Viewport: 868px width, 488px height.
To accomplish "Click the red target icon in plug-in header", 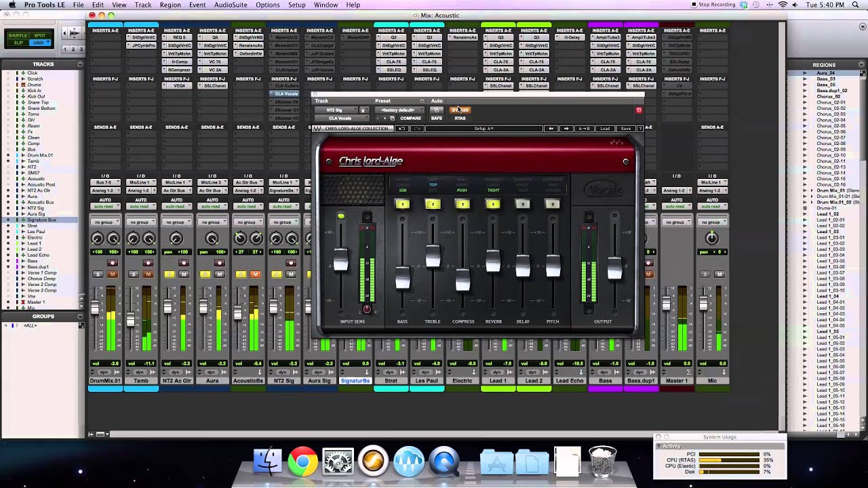I will point(638,110).
